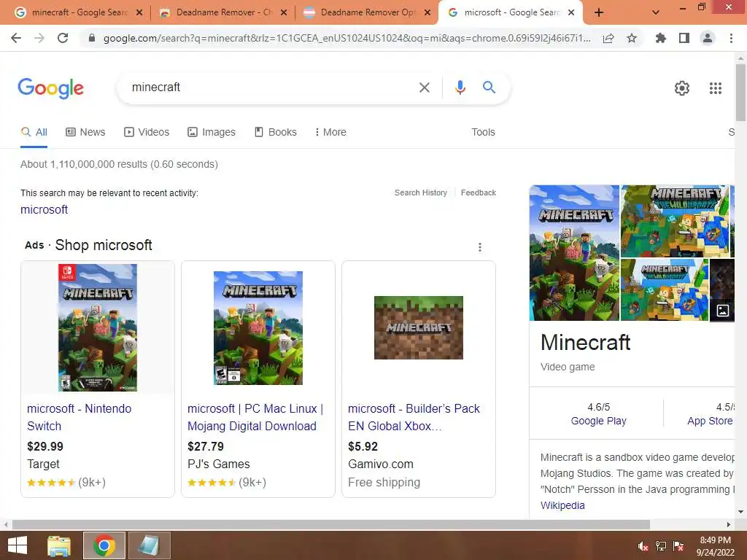Expand the tab search chevron
Screen dimensions: 747x560
[x=656, y=13]
